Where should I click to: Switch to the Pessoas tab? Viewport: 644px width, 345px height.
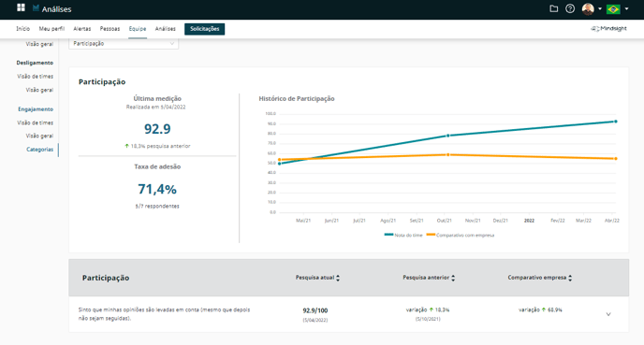pyautogui.click(x=110, y=29)
